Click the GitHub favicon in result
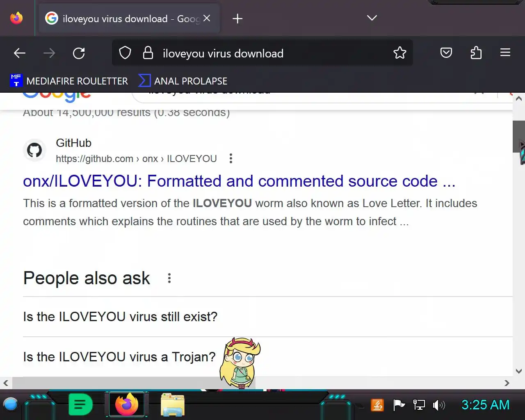Image resolution: width=525 pixels, height=420 pixels. tap(34, 150)
